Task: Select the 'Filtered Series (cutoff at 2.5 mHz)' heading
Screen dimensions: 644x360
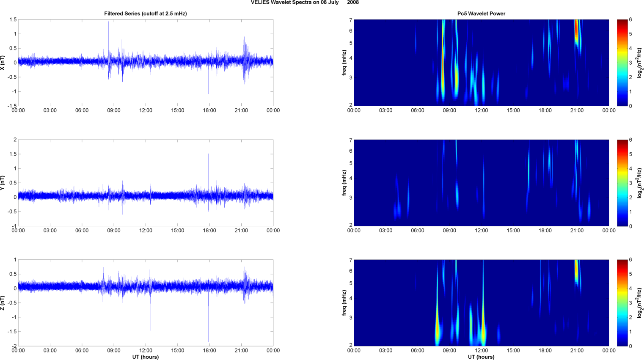Action: pos(146,14)
